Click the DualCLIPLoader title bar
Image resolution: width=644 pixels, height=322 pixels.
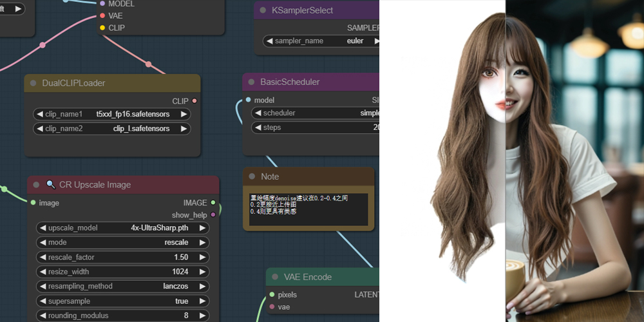112,83
